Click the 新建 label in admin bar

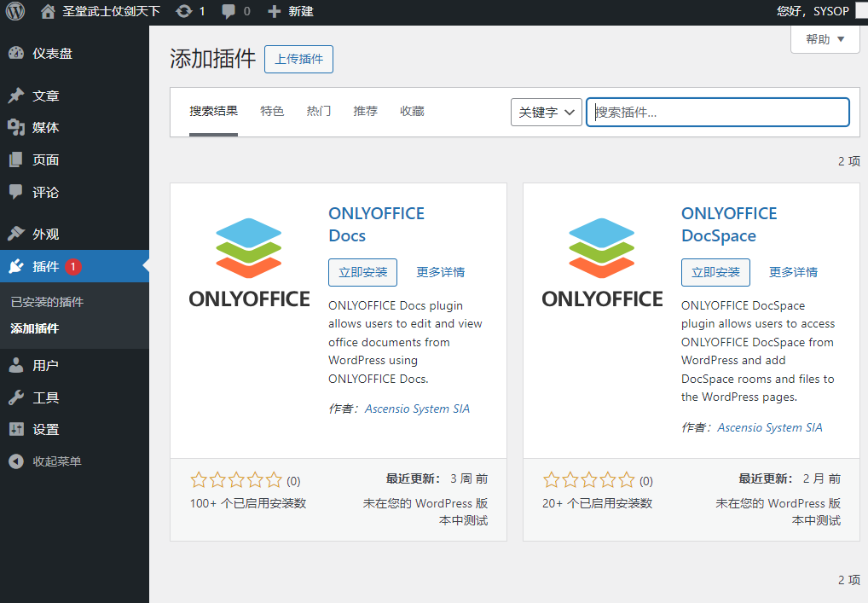pyautogui.click(x=301, y=11)
